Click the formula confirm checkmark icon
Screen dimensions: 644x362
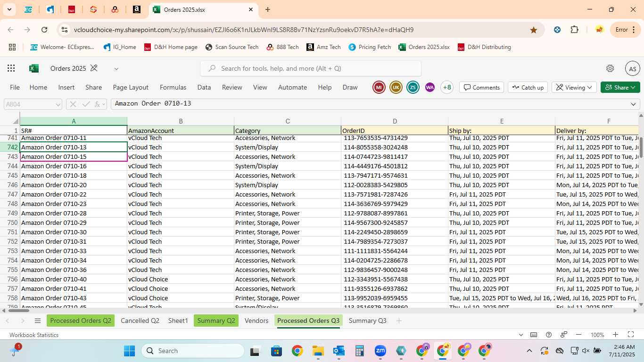pos(86,104)
